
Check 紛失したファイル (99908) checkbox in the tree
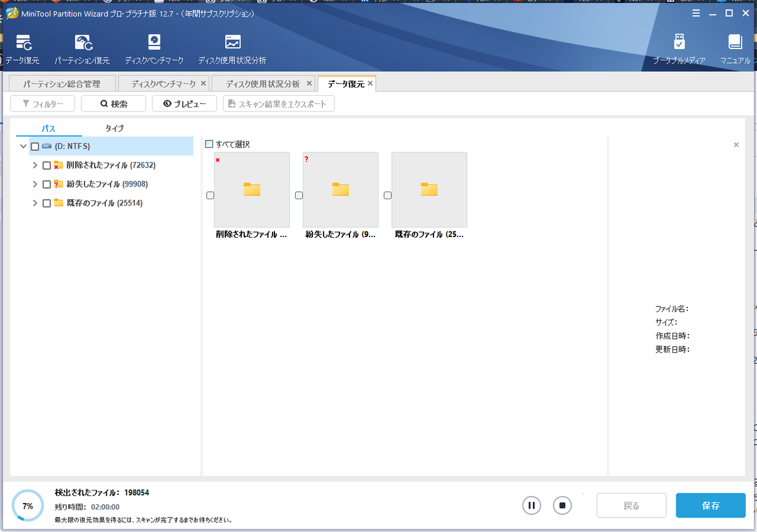point(46,184)
